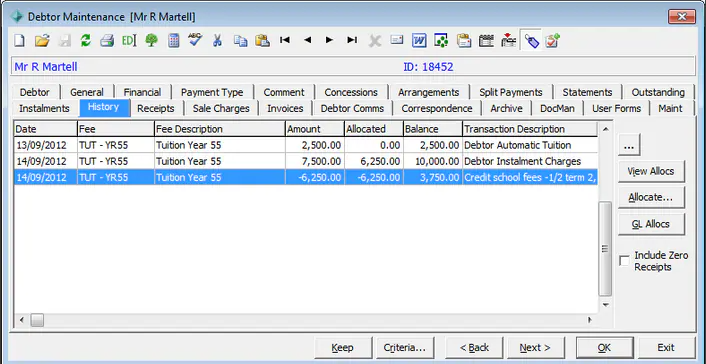Image resolution: width=706 pixels, height=364 pixels.
Task: Click the < Back button
Action: coord(474,348)
